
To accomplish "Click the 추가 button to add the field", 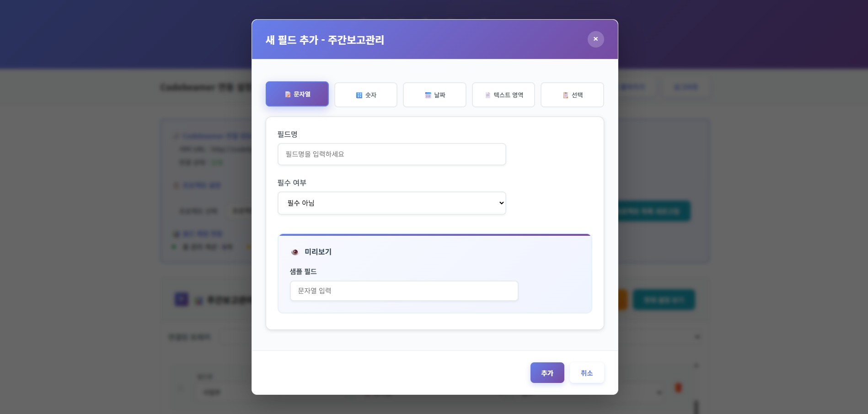I will tap(547, 372).
